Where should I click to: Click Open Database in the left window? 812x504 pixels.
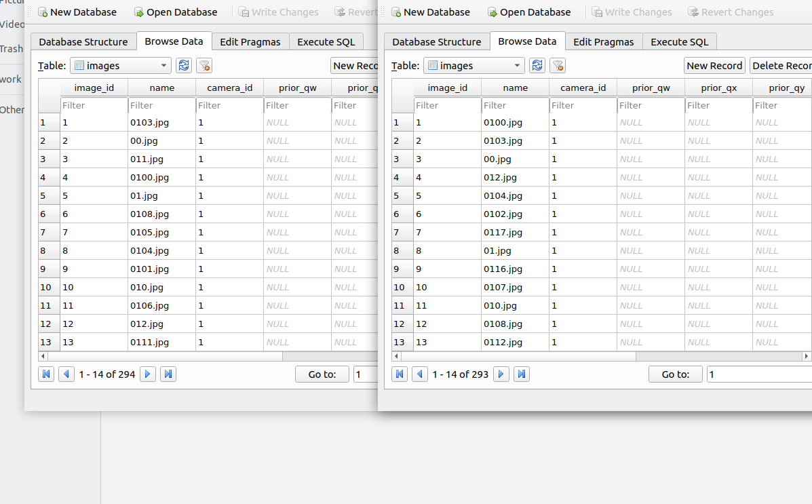176,12
